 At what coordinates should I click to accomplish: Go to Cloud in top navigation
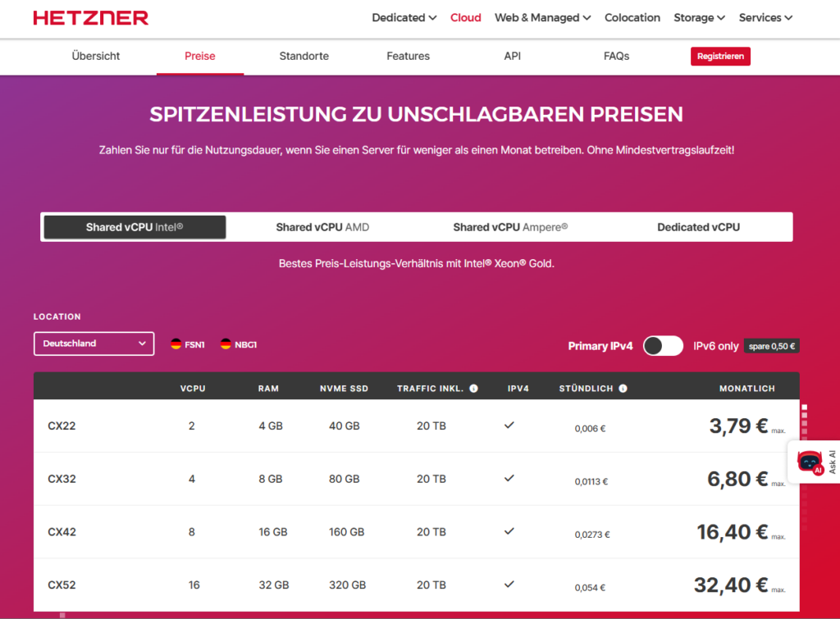tap(466, 18)
